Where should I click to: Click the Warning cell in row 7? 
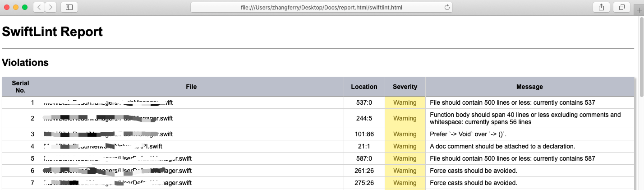(x=405, y=183)
